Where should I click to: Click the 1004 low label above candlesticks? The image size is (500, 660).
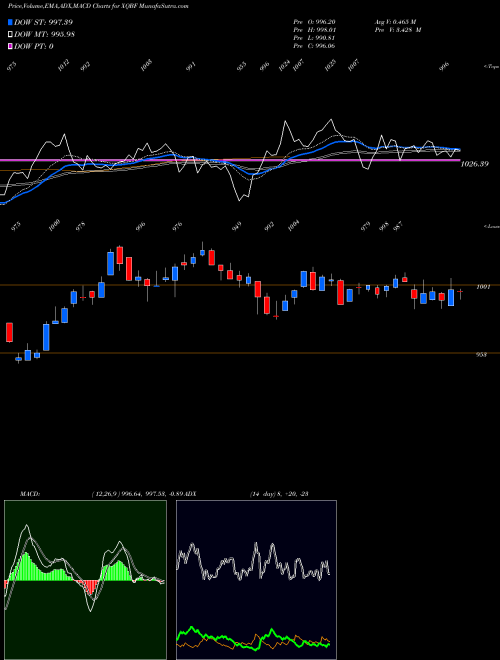click(x=293, y=225)
